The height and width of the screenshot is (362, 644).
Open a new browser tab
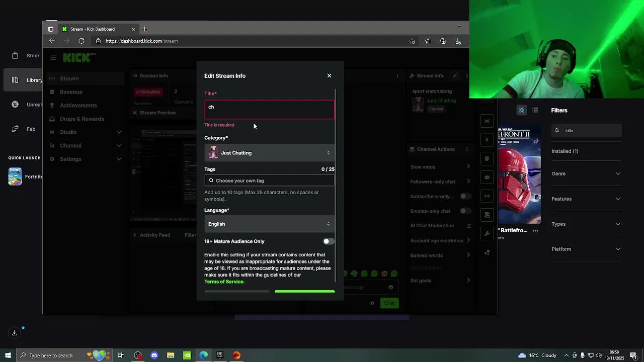[144, 29]
